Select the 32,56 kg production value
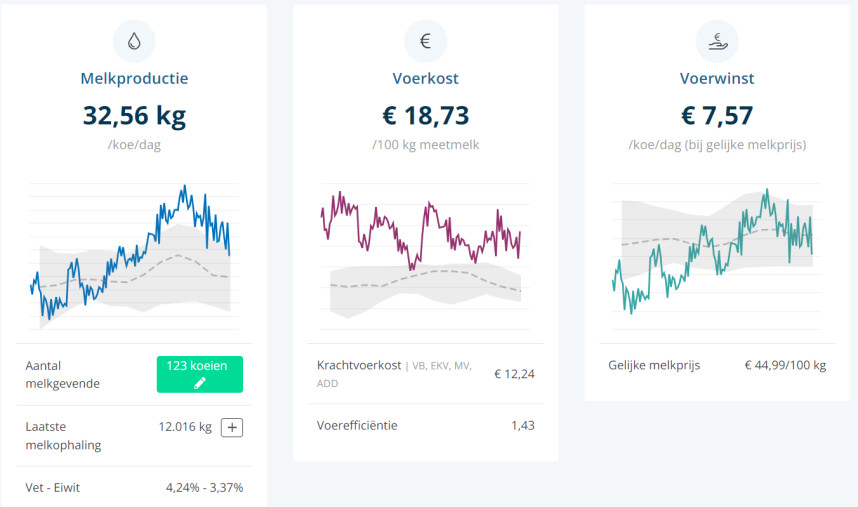Image resolution: width=858 pixels, height=507 pixels. coord(134,115)
